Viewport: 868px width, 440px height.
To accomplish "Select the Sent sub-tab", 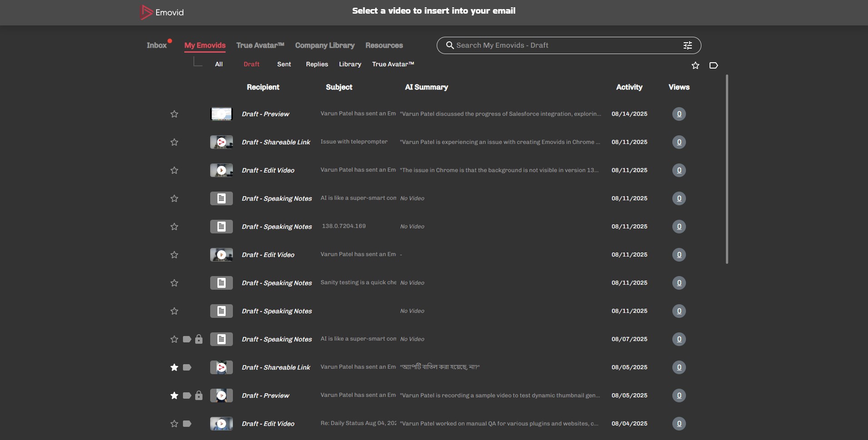I will (284, 64).
